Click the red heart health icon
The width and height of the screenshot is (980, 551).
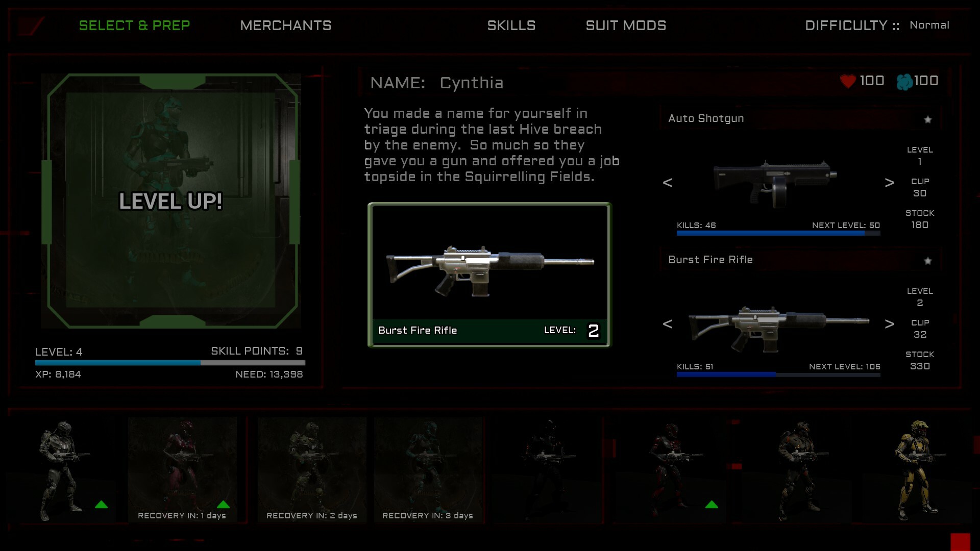point(848,81)
